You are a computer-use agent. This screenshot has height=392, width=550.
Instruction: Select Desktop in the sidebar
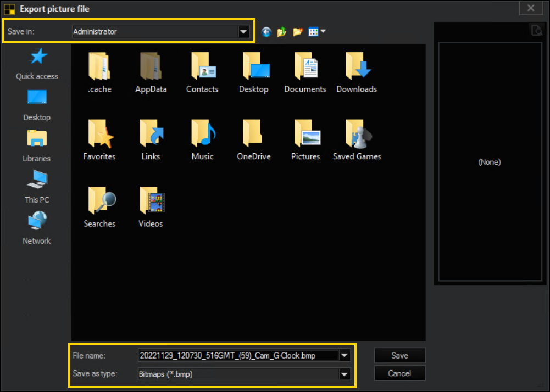(x=36, y=104)
